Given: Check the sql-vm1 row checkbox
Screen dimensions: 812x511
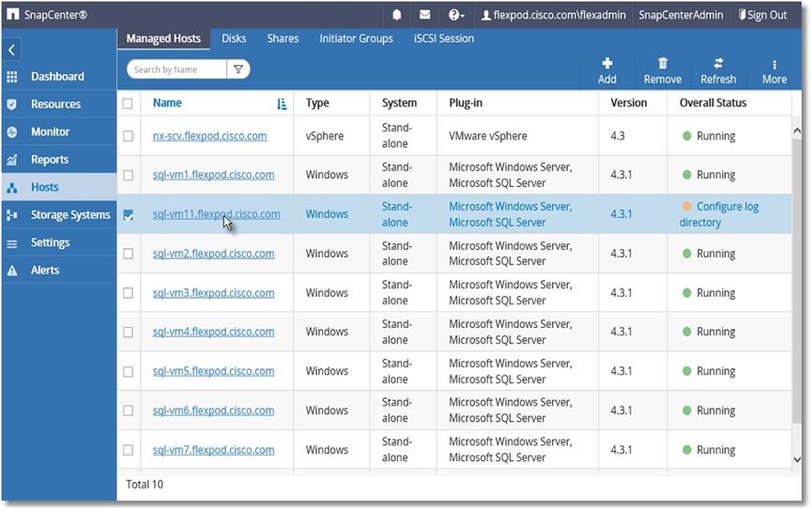Looking at the screenshot, I should [128, 175].
